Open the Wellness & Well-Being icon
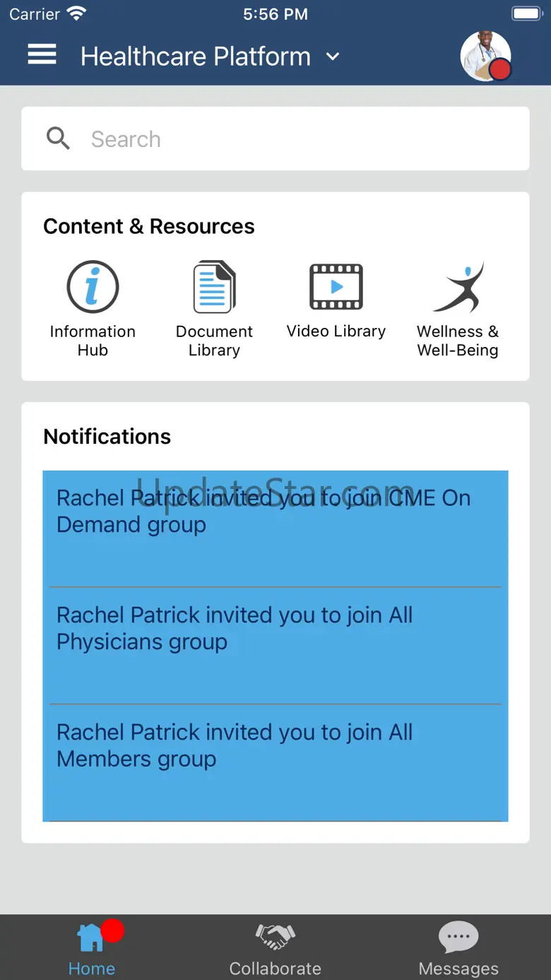Viewport: 551px width, 980px height. pyautogui.click(x=458, y=288)
